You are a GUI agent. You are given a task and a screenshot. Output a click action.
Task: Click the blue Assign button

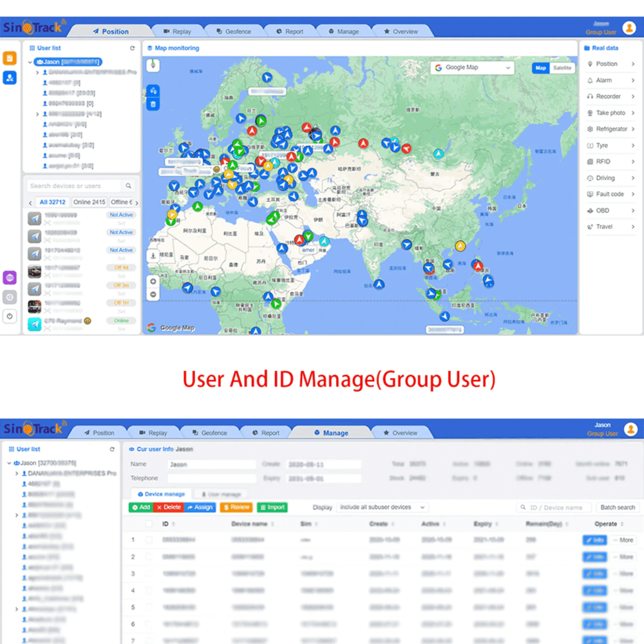tap(200, 507)
